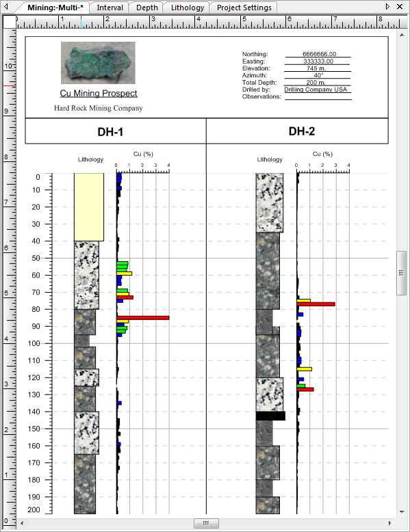The width and height of the screenshot is (410, 532).
Task: Select the pale yellow lithology block in DH-1
Action: [89, 207]
